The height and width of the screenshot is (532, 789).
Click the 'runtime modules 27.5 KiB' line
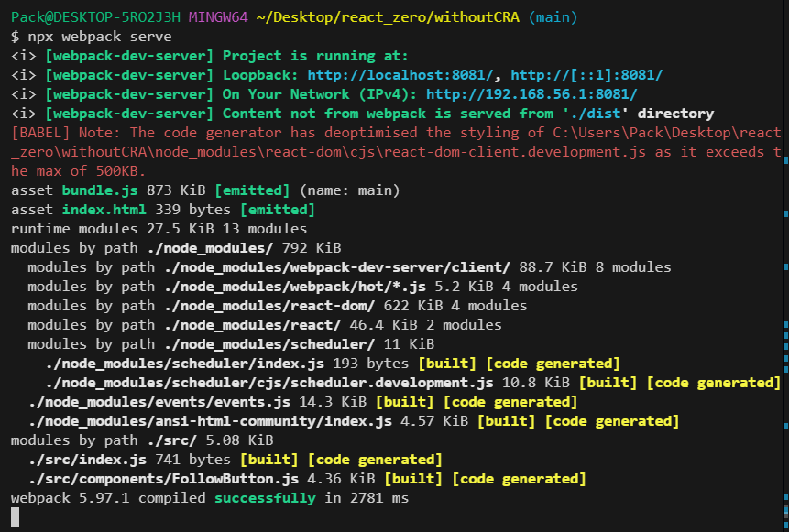coord(159,229)
